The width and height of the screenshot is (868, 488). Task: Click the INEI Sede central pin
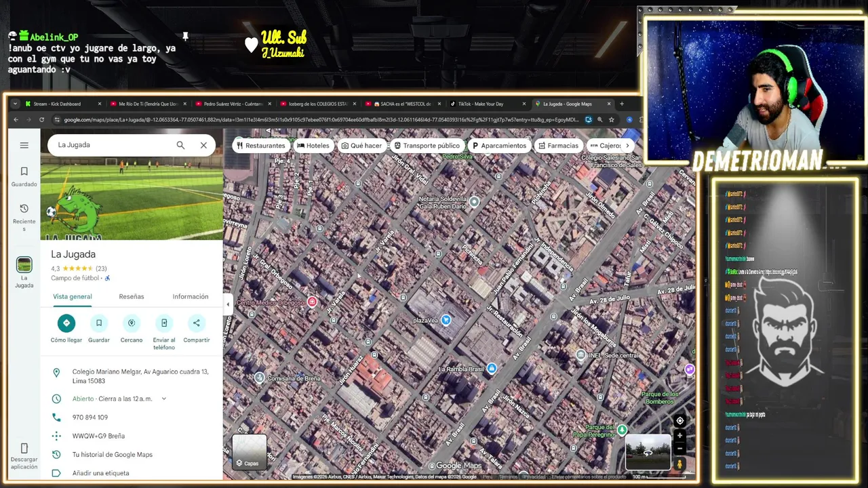(x=581, y=355)
